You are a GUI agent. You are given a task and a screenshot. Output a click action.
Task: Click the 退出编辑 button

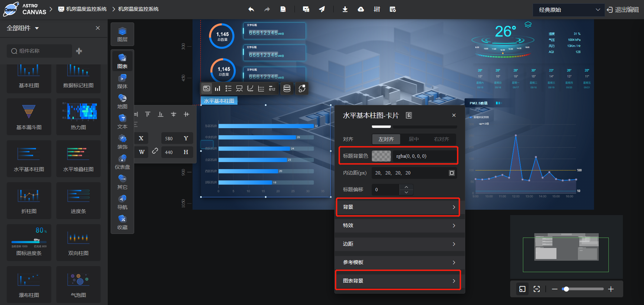(623, 10)
